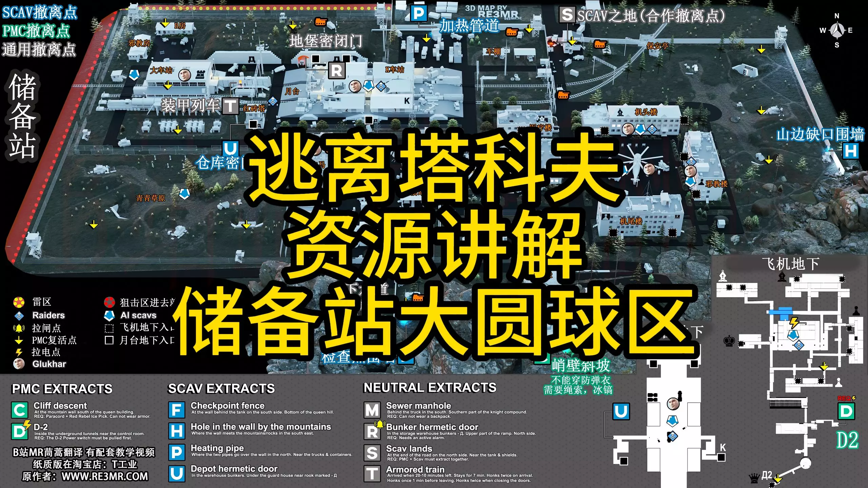This screenshot has height=488, width=868.
Task: Click the yellow mine zone legend icon
Action: 19,302
